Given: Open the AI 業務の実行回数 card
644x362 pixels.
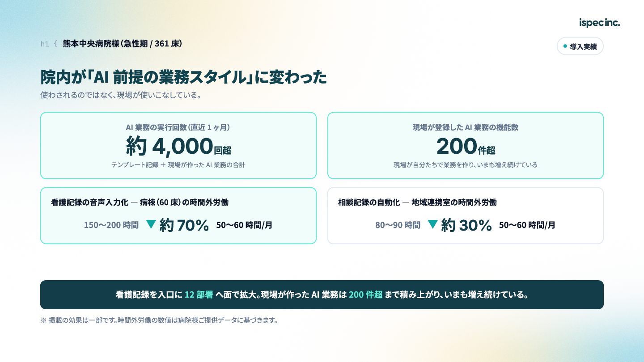Looking at the screenshot, I should [x=178, y=145].
